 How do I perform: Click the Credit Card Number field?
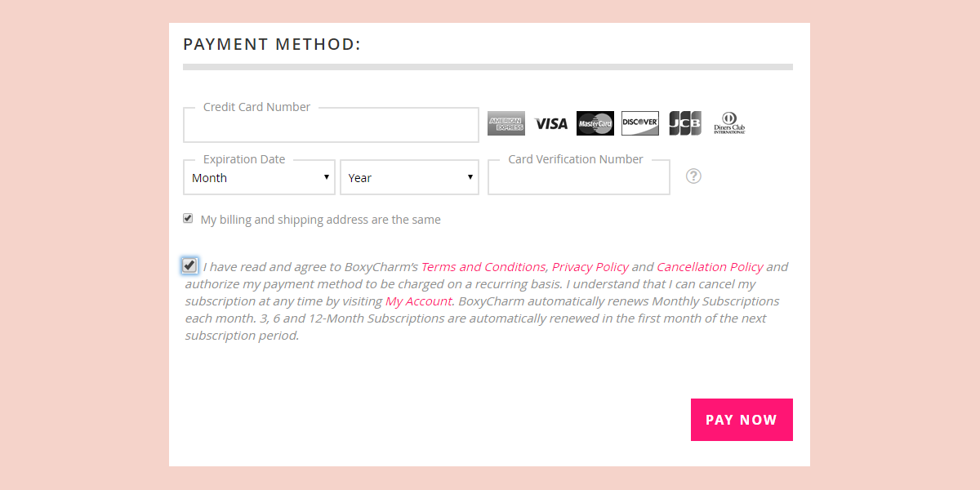tap(331, 127)
